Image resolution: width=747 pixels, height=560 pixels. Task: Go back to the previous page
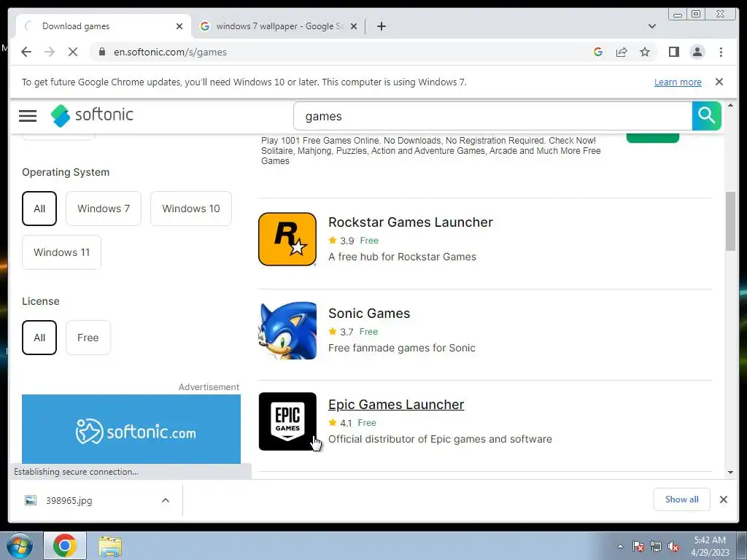26,52
